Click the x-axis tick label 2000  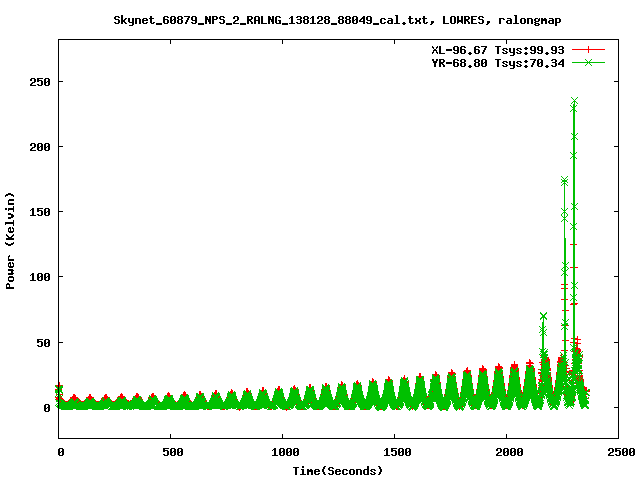(x=509, y=452)
